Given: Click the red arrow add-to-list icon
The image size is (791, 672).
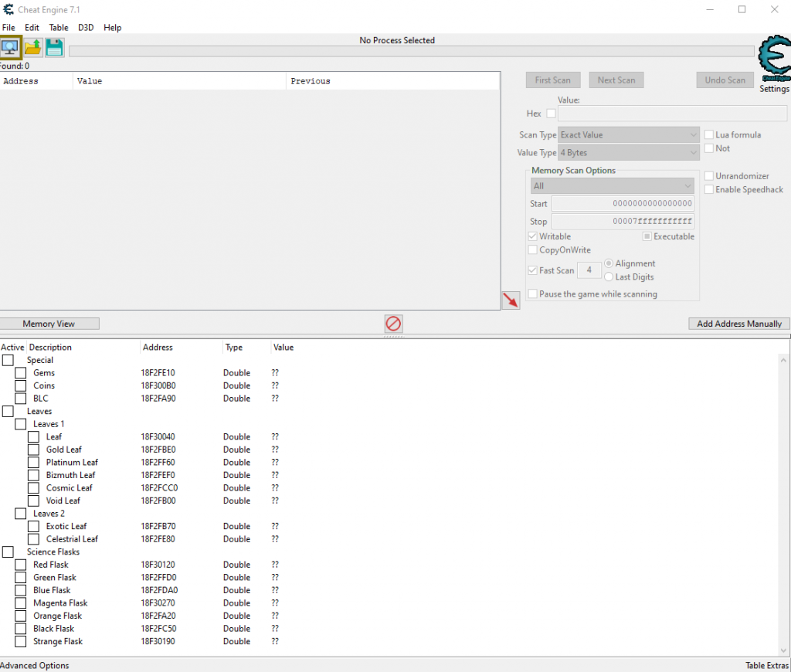Looking at the screenshot, I should point(511,300).
